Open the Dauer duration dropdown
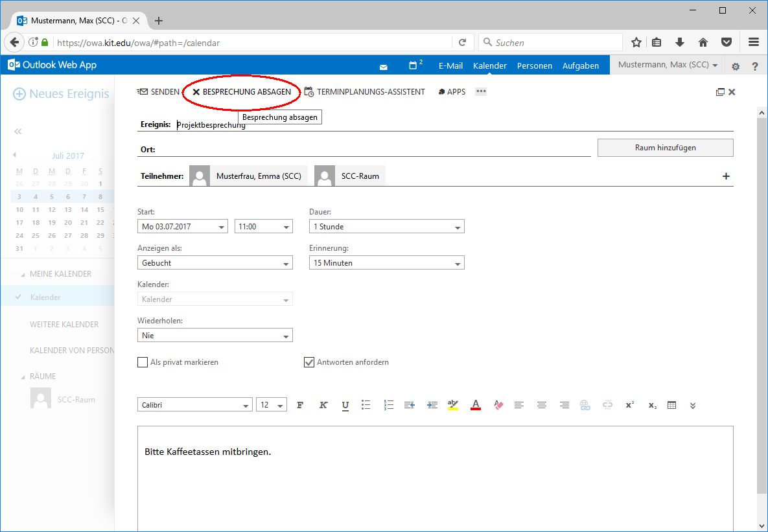Viewport: 768px width, 532px height. [386, 226]
